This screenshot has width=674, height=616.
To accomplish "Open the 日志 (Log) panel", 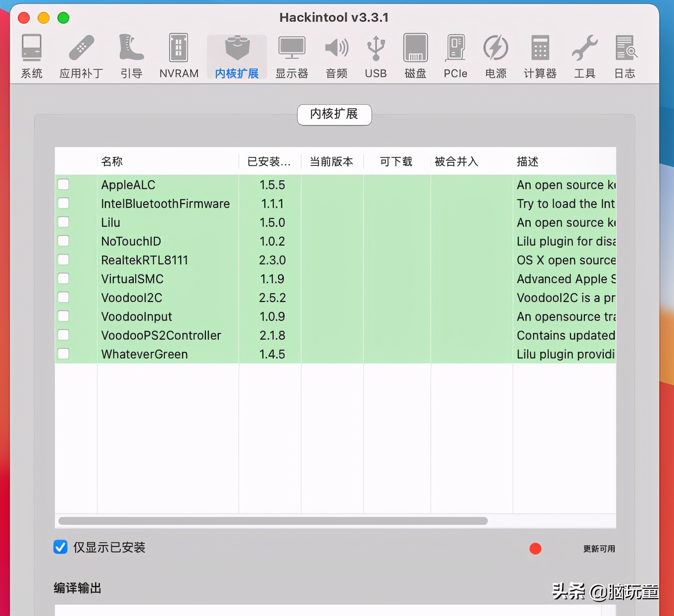I will [x=625, y=54].
